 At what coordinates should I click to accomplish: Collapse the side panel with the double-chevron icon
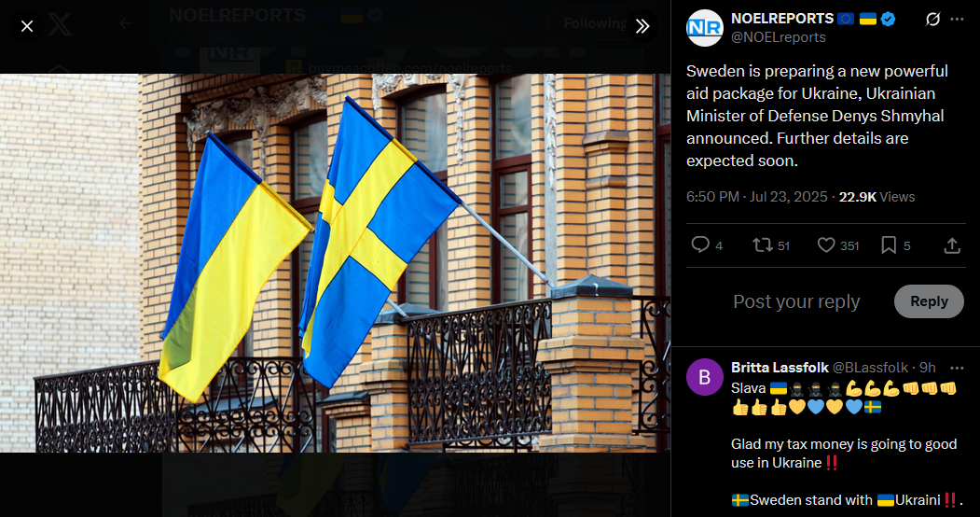[642, 26]
